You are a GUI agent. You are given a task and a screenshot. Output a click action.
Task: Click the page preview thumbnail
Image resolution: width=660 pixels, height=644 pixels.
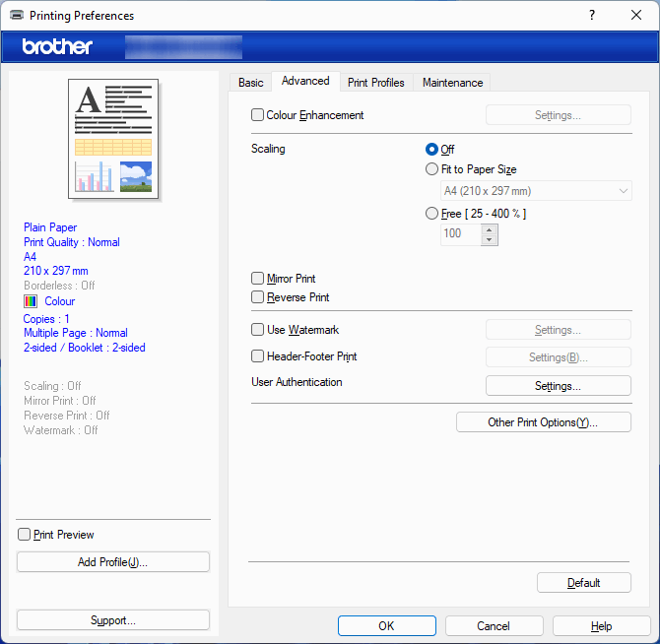113,139
